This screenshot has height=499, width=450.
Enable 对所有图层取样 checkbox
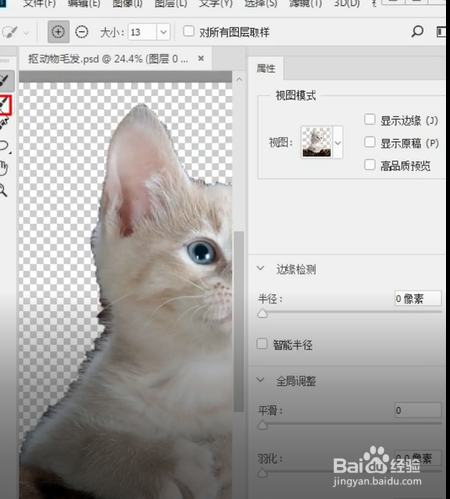189,31
